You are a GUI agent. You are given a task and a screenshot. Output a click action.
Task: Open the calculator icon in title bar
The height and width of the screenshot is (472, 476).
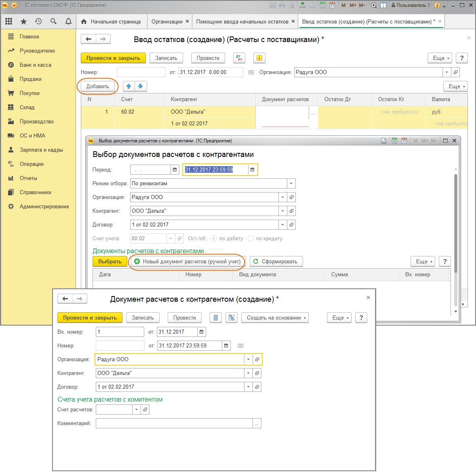[323, 5]
